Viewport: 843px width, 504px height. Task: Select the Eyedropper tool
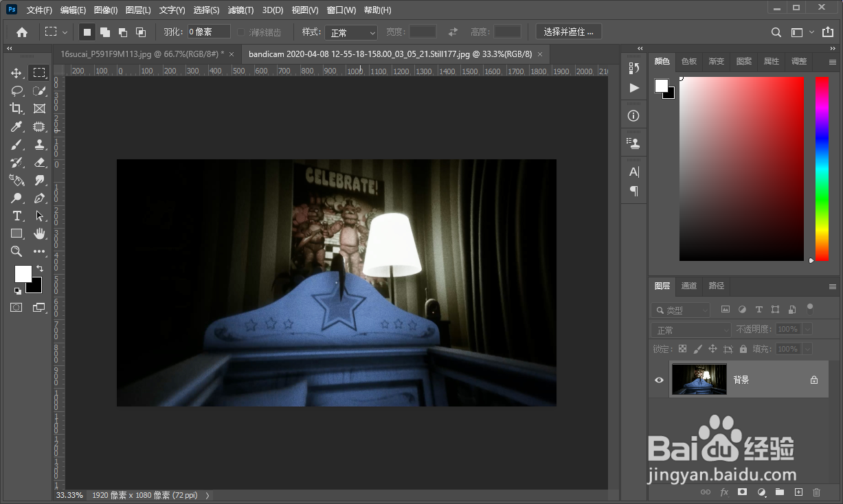(x=16, y=126)
